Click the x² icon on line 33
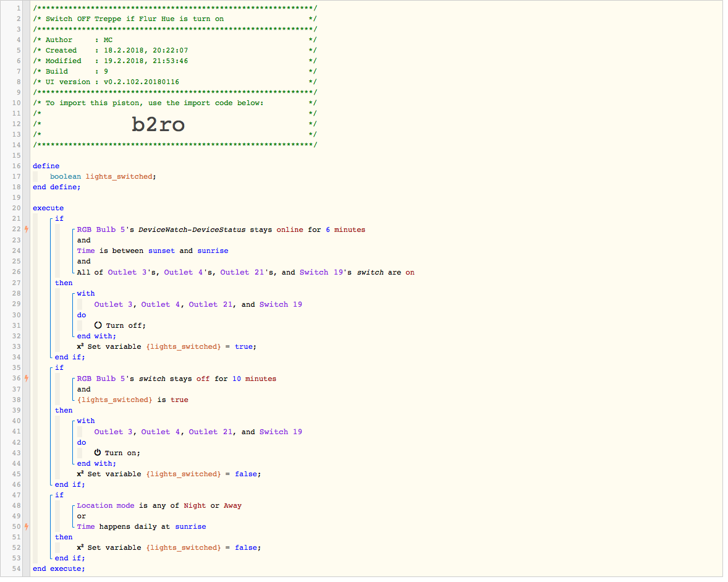Viewport: 728px width, 582px height. (80, 346)
